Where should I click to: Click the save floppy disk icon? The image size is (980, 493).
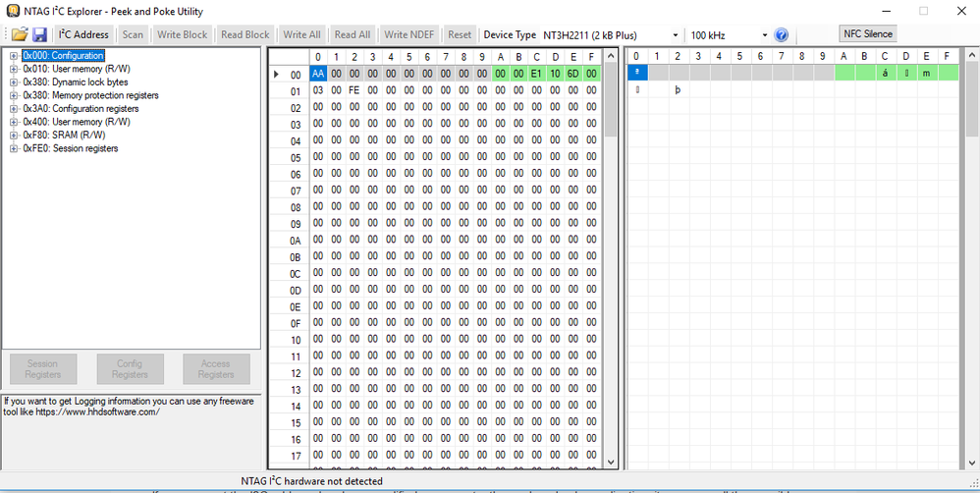pos(40,34)
